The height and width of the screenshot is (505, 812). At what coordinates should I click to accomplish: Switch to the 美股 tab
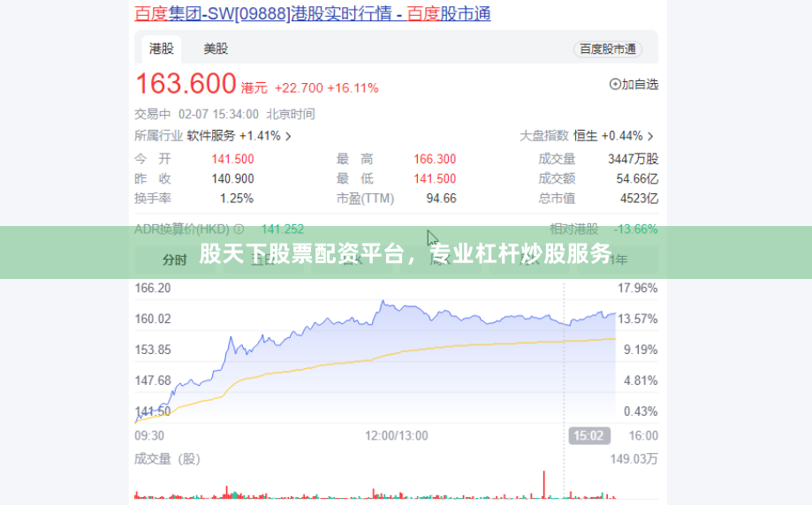(x=216, y=49)
